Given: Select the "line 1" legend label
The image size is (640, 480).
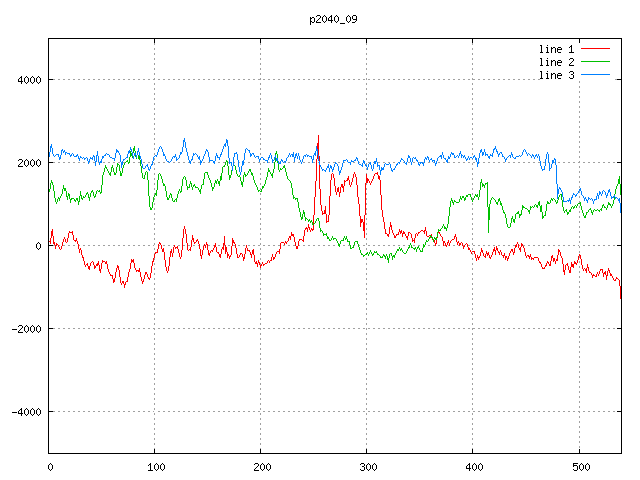Looking at the screenshot, I should click(x=556, y=48).
